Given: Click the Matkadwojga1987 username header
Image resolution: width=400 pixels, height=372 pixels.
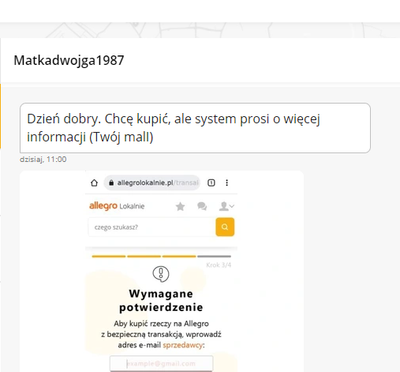Looking at the screenshot, I should point(69,60).
